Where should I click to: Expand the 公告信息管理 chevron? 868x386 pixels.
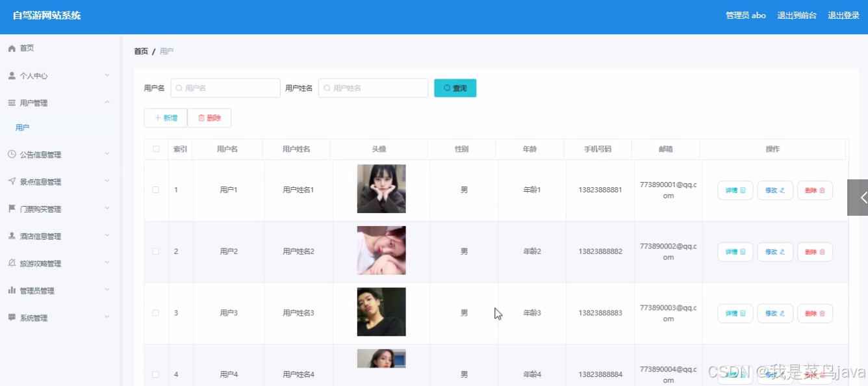point(107,155)
